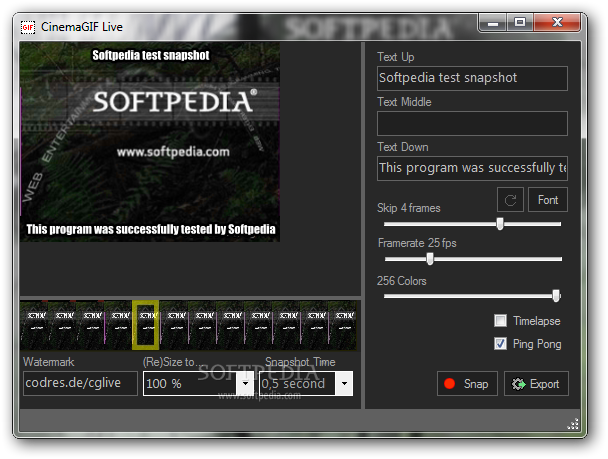Click the Snap record button
This screenshot has width=608, height=459.
click(x=467, y=383)
